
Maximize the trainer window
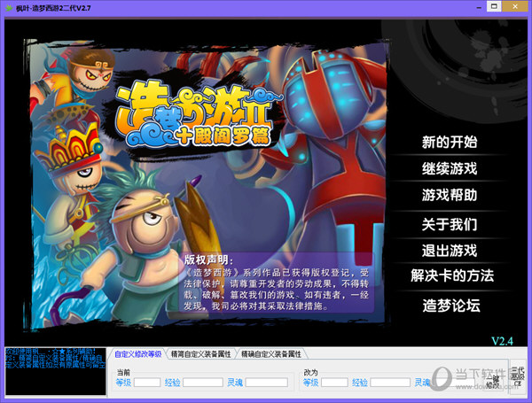(494, 6)
